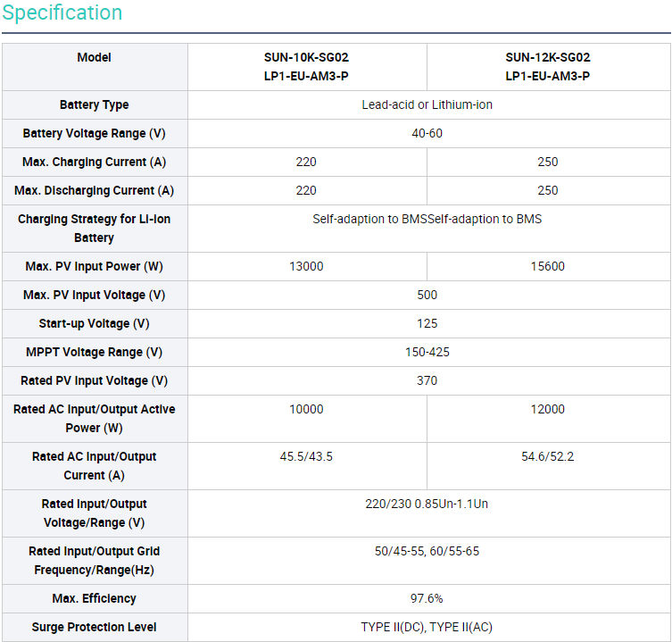
Task: Click the Surge Protection Level row label
Action: [x=94, y=628]
